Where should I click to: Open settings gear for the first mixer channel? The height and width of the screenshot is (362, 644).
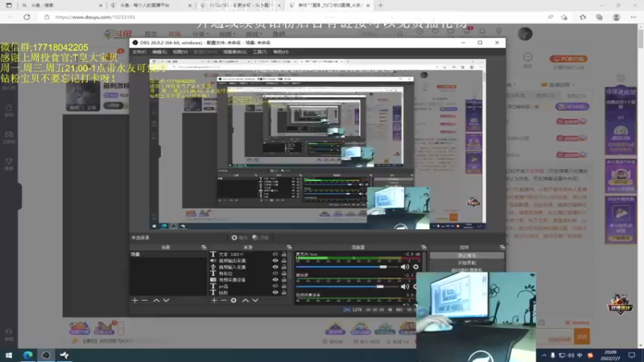[x=415, y=267]
